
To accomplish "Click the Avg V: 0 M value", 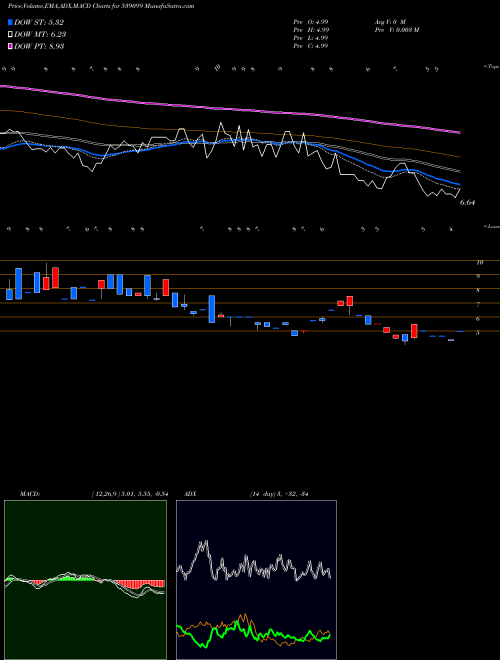I will click(x=390, y=21).
